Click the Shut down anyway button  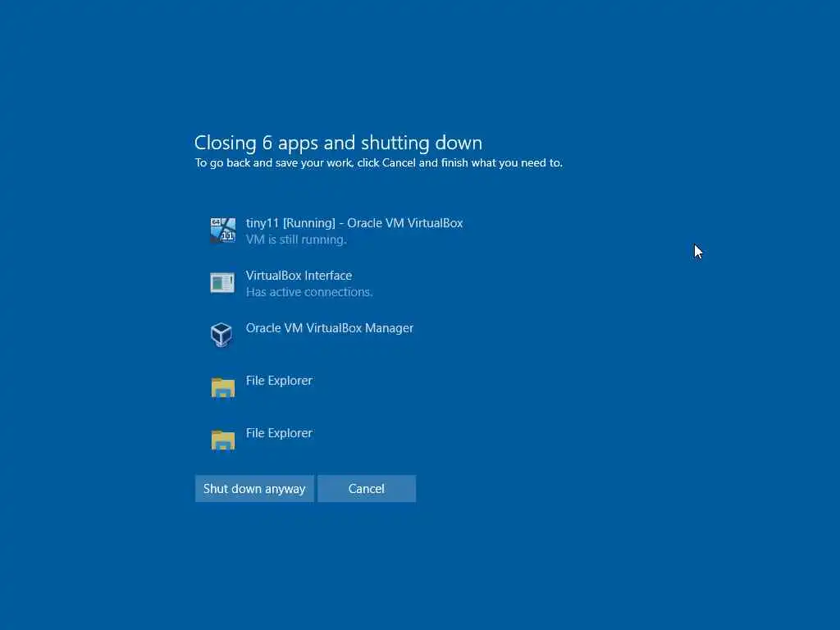pyautogui.click(x=254, y=489)
